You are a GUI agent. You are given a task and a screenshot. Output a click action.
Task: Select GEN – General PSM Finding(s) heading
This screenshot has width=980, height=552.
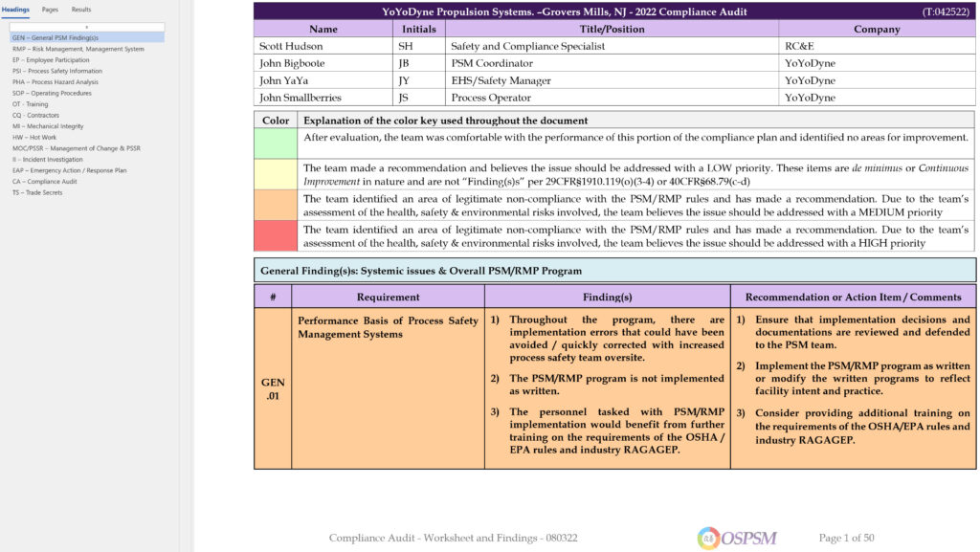[87, 38]
